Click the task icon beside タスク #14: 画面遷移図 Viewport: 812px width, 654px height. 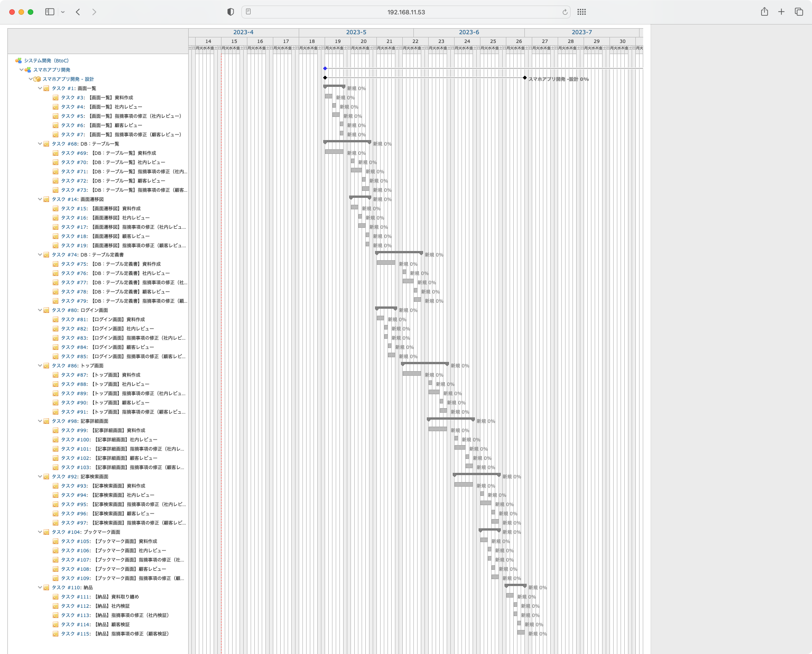pos(46,199)
